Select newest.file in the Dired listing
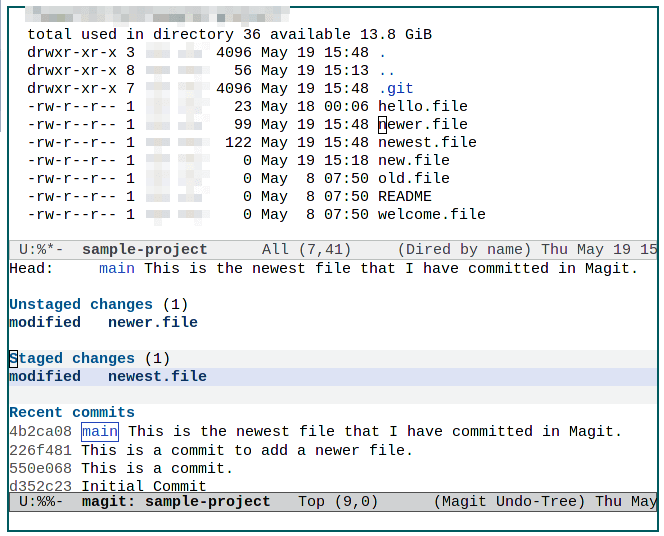The width and height of the screenshot is (664, 536). pos(426,142)
